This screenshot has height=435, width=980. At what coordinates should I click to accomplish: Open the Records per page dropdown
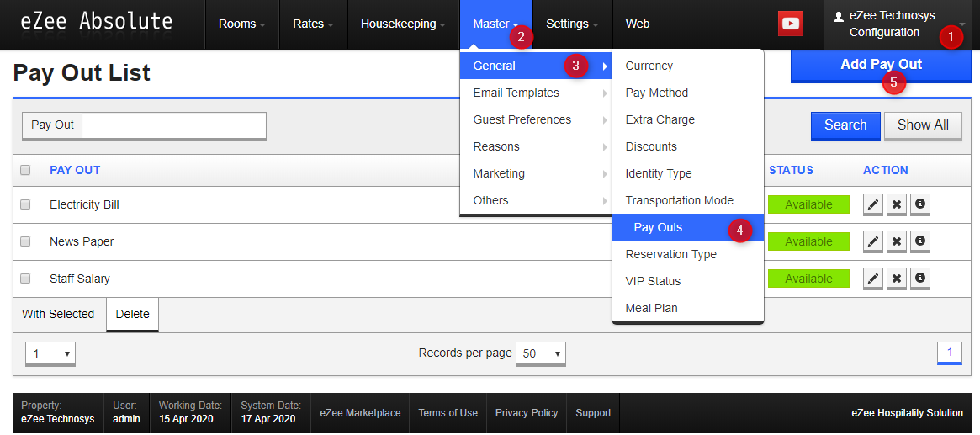click(x=541, y=353)
